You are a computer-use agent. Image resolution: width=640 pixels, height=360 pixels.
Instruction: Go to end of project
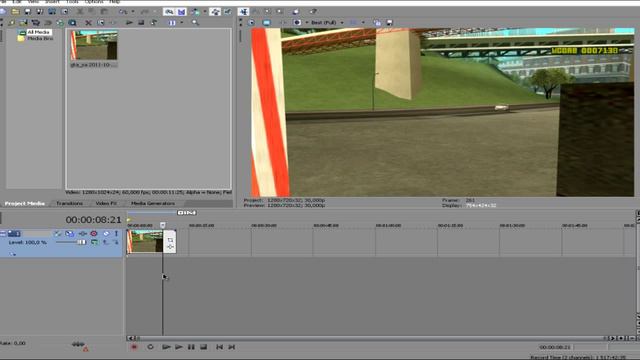click(x=231, y=347)
